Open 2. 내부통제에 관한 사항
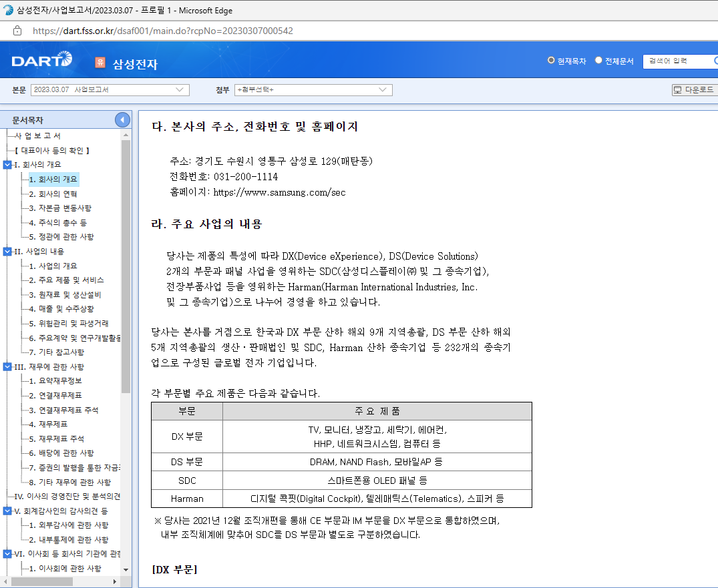The width and height of the screenshot is (718, 588). tap(69, 540)
